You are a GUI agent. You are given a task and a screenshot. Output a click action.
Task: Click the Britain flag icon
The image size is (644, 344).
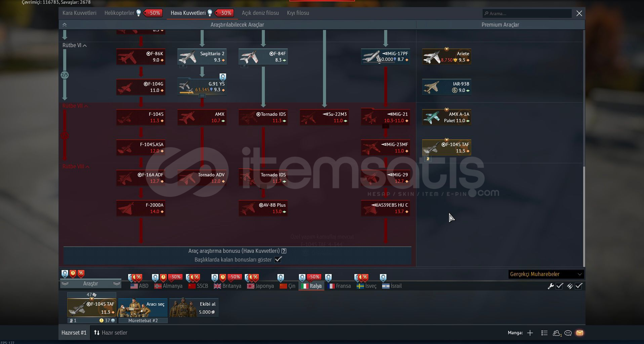217,286
